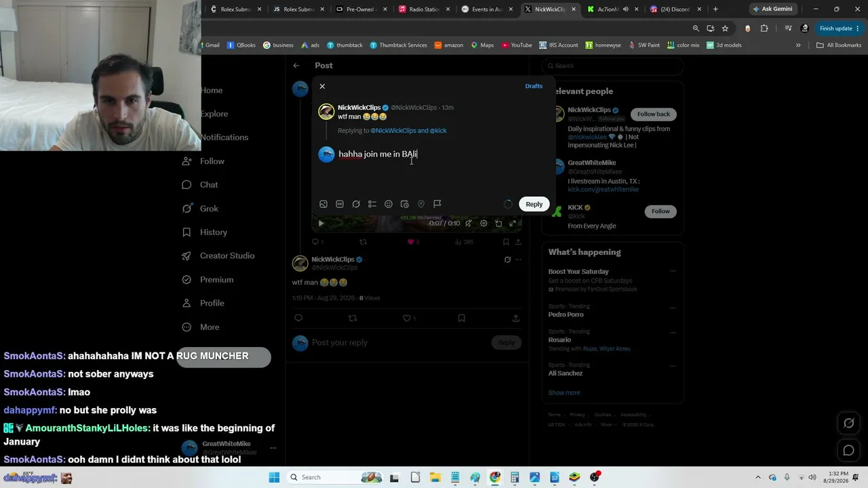Close the reply composer with X
Screen dimensions: 868x488
click(322, 86)
